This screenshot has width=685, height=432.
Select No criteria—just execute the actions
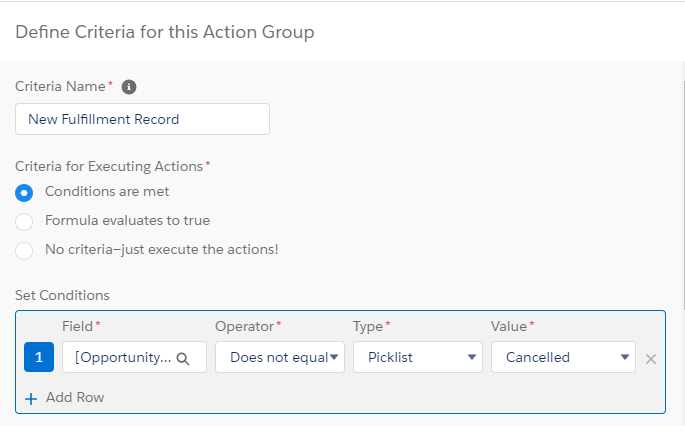coord(25,250)
